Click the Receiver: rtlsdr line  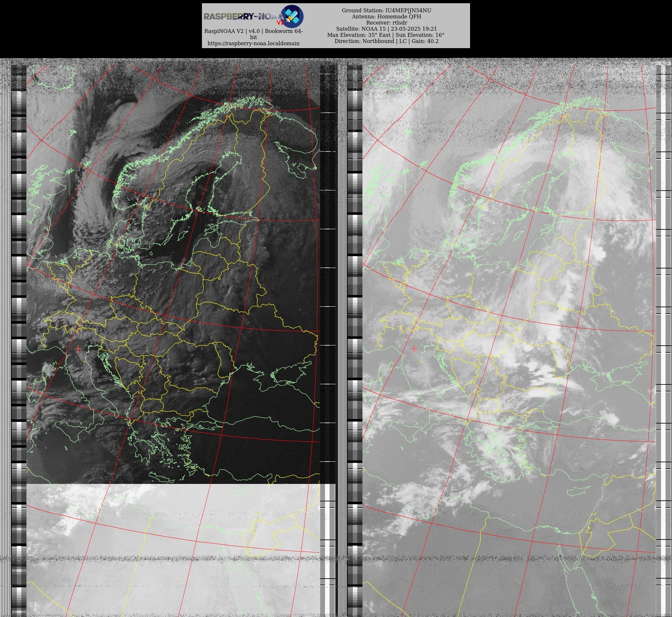[386, 23]
